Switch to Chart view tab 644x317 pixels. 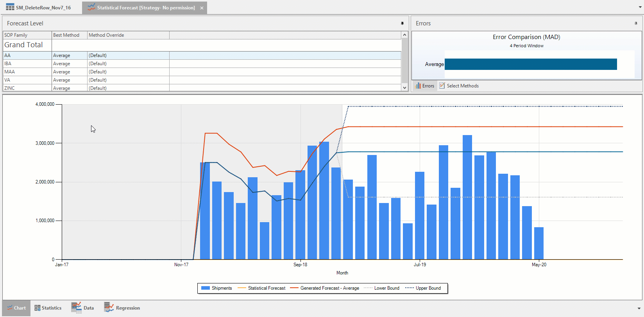16,308
